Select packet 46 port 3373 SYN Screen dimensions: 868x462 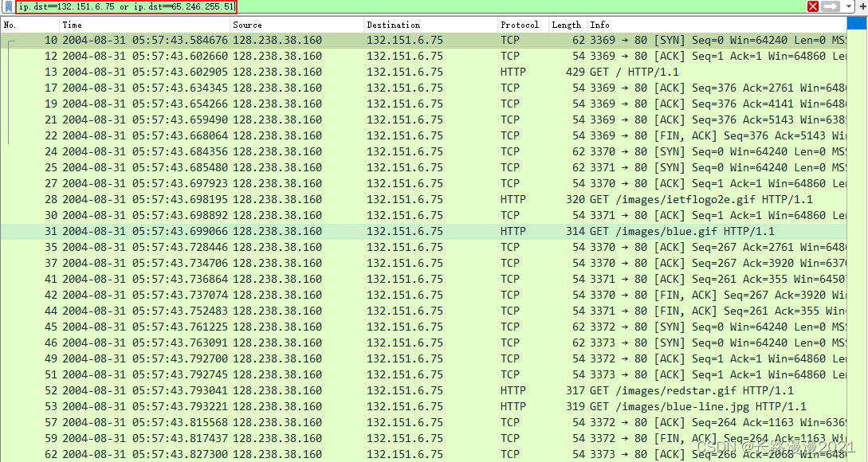click(423, 343)
